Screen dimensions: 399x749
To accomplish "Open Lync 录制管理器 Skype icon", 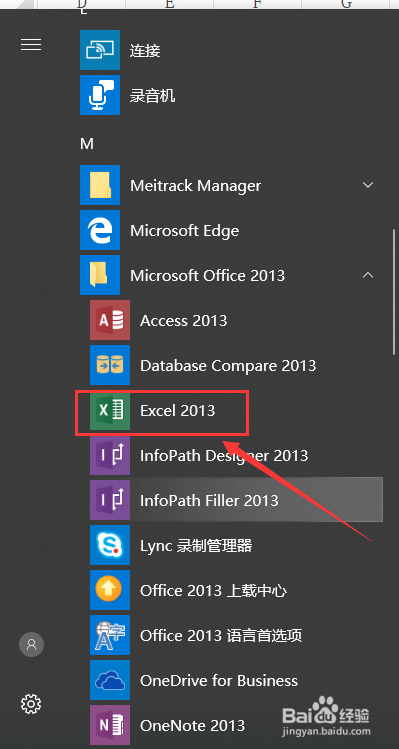I will coord(110,545).
